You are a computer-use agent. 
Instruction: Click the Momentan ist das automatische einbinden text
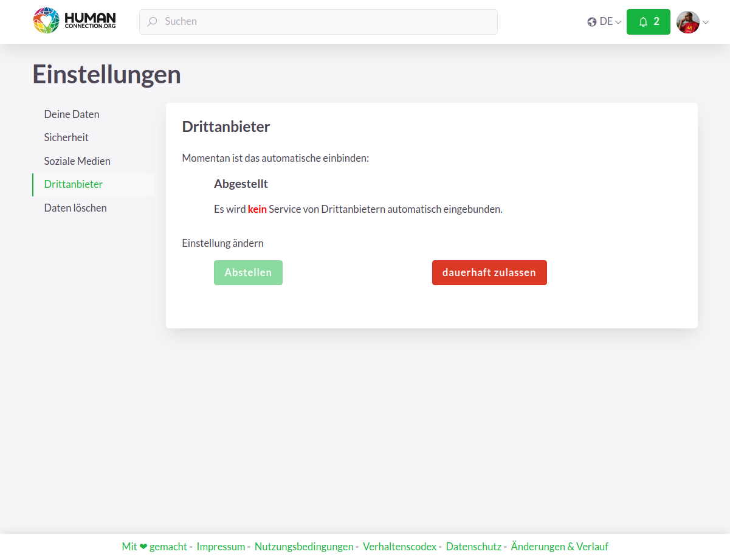pos(275,158)
